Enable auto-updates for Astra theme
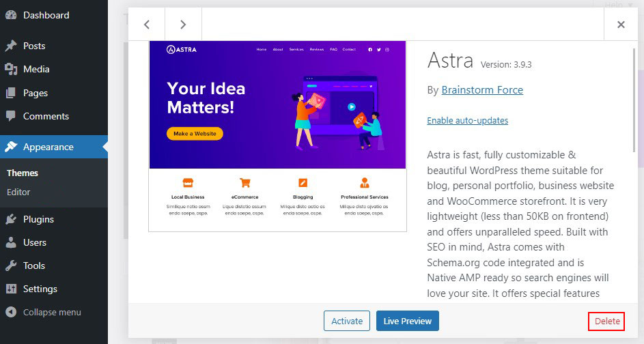Screen dimensions: 644x344 tap(467, 120)
